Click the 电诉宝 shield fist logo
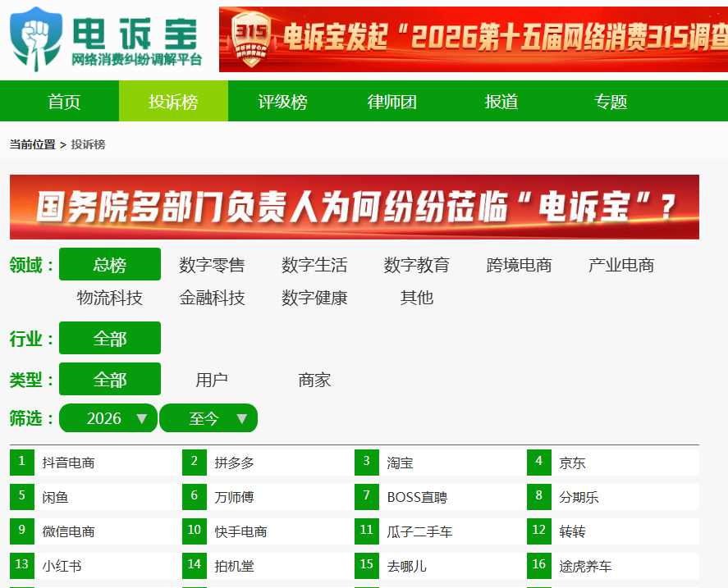Viewport: 728px width, 588px height. pos(36,39)
